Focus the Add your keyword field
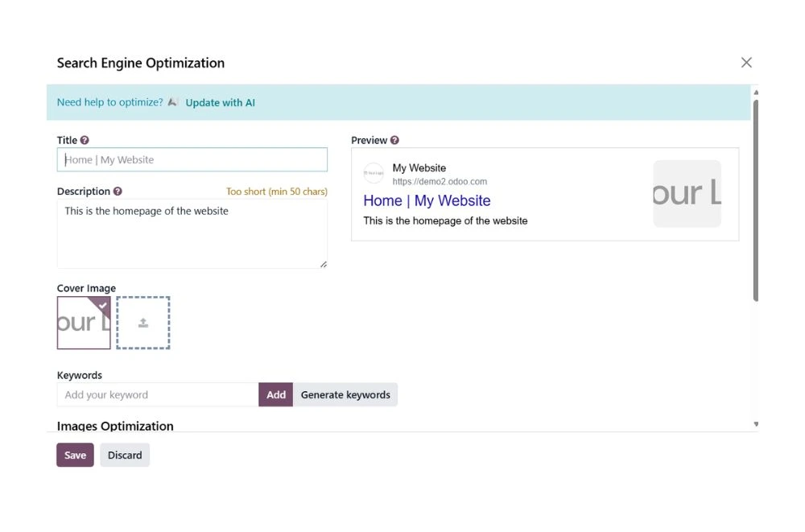The height and width of the screenshot is (532, 805). (158, 395)
